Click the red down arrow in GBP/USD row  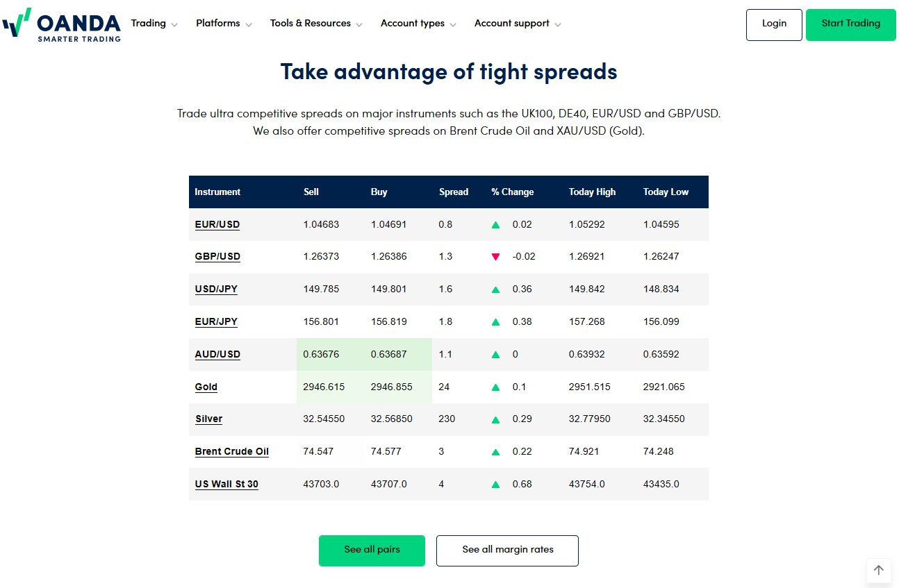495,257
